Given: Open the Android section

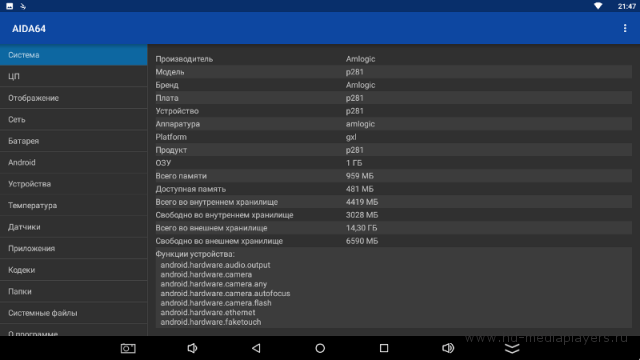Looking at the screenshot, I should click(73, 162).
